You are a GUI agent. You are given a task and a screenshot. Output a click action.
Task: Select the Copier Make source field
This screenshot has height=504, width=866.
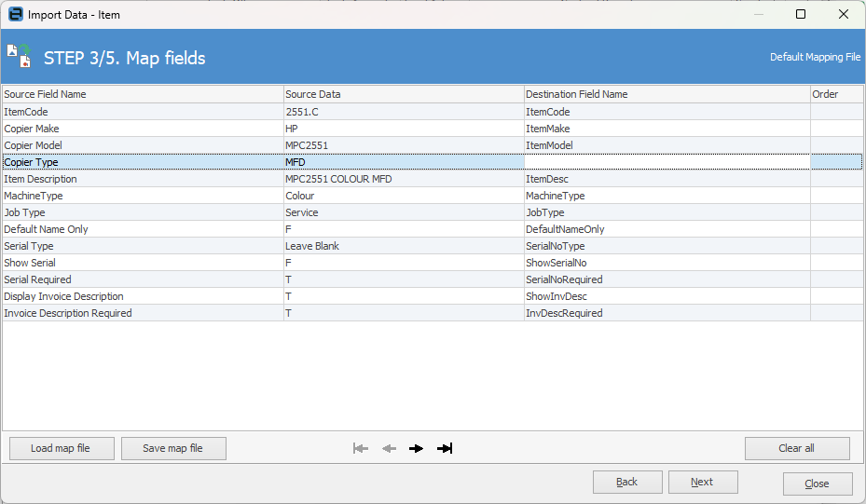point(143,129)
